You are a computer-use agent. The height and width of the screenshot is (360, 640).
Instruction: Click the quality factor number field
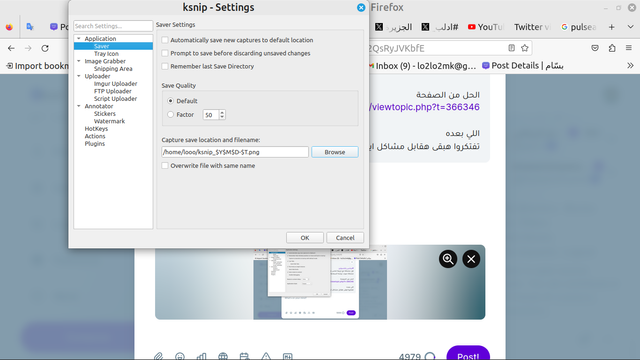(211, 115)
